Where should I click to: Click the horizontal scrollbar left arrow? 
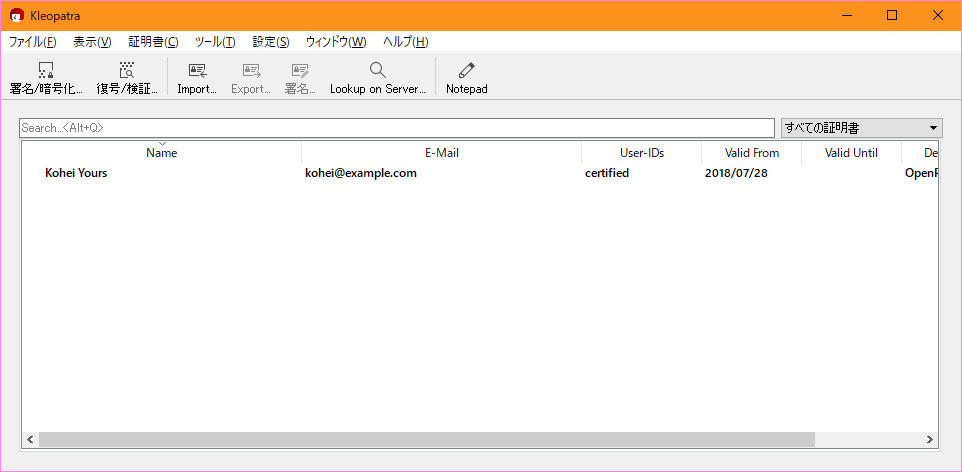tap(30, 439)
